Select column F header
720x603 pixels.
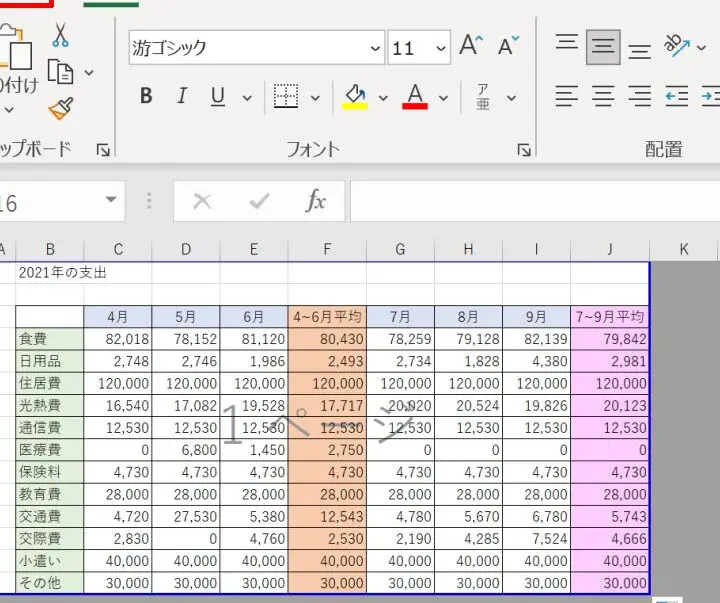coord(327,249)
